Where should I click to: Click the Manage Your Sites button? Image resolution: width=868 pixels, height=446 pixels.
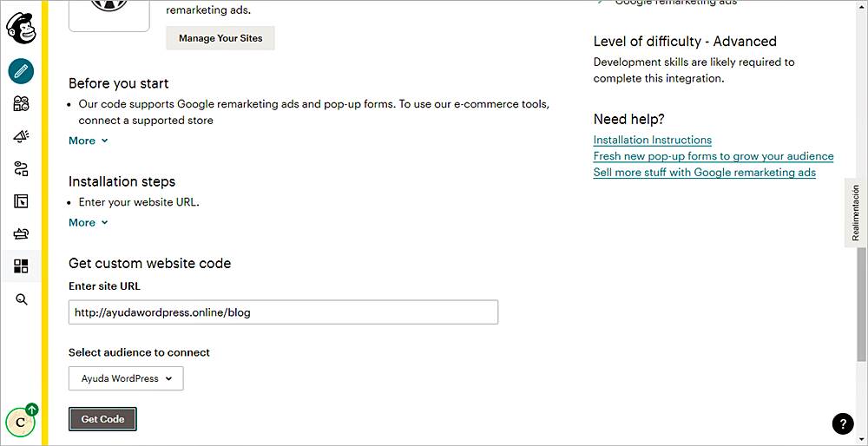(220, 38)
